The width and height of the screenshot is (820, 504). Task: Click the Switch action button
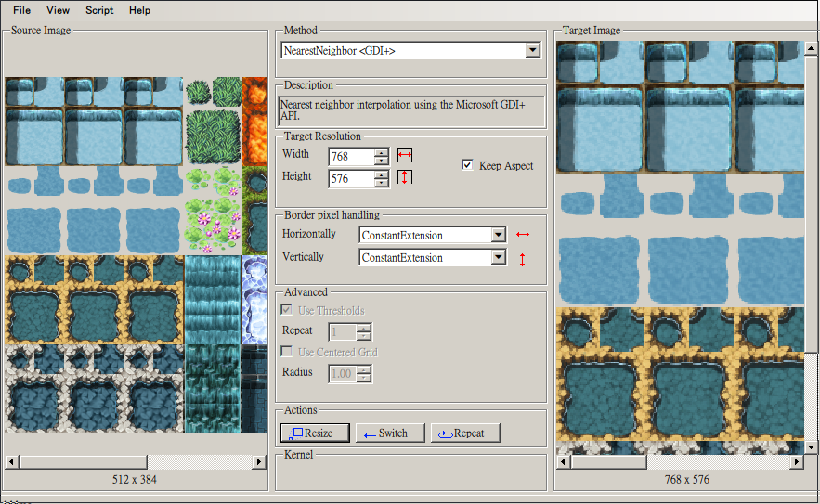coord(390,433)
